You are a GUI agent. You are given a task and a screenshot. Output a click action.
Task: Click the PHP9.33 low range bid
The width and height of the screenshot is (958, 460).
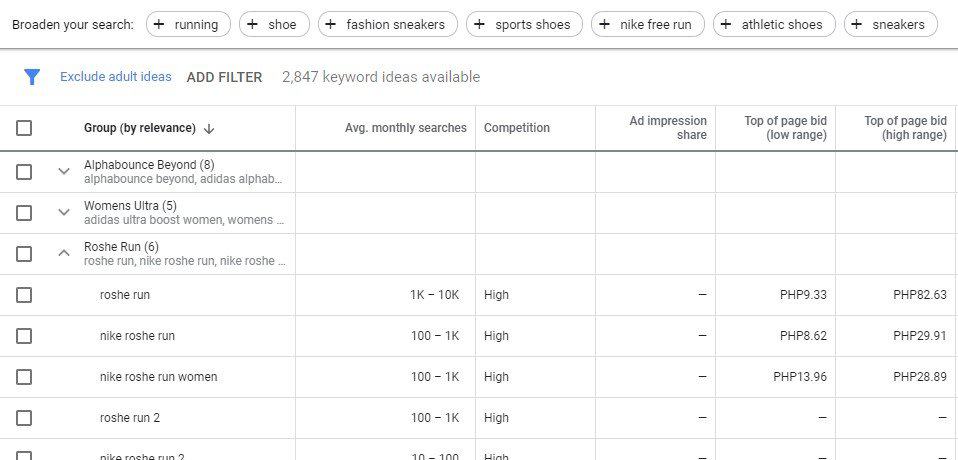click(803, 295)
